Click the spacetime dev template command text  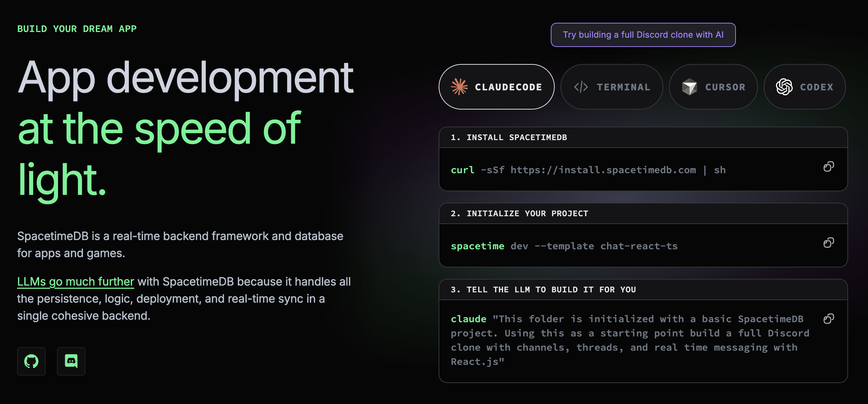(x=564, y=246)
